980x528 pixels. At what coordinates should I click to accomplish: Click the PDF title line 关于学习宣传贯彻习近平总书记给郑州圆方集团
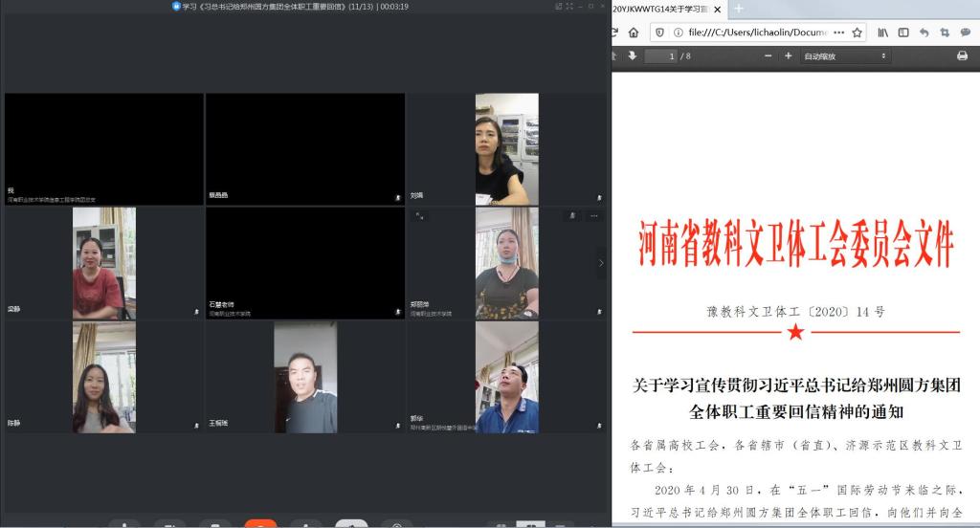[795, 385]
